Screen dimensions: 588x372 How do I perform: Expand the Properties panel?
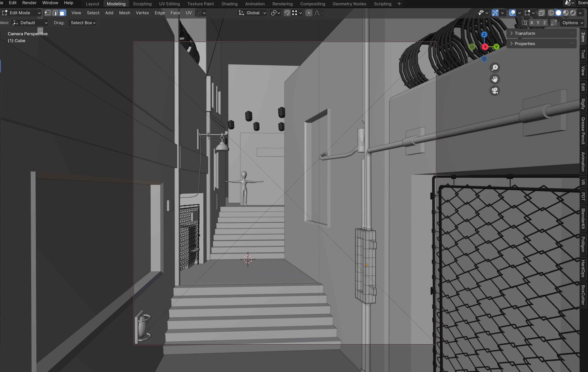point(542,43)
